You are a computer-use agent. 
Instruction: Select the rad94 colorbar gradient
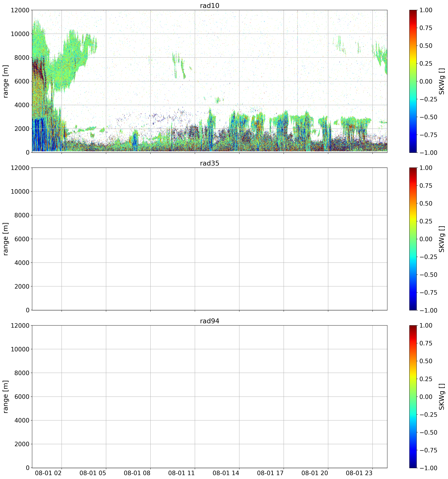(x=413, y=397)
